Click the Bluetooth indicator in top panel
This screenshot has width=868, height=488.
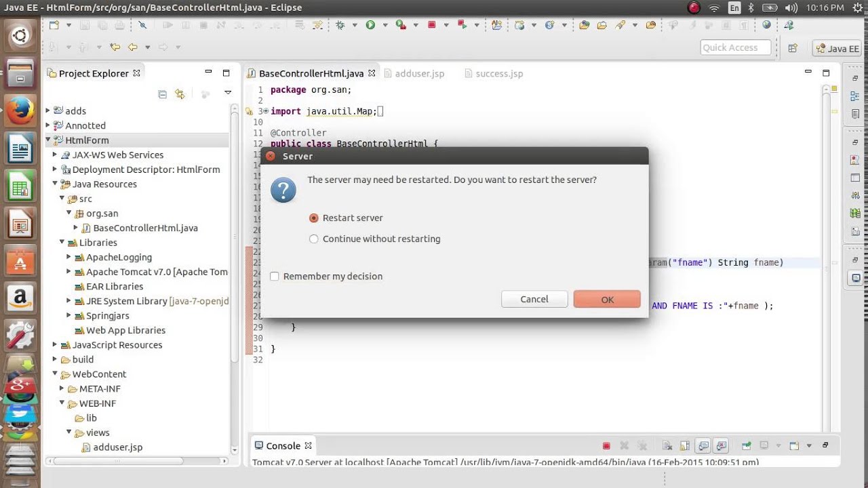[751, 7]
